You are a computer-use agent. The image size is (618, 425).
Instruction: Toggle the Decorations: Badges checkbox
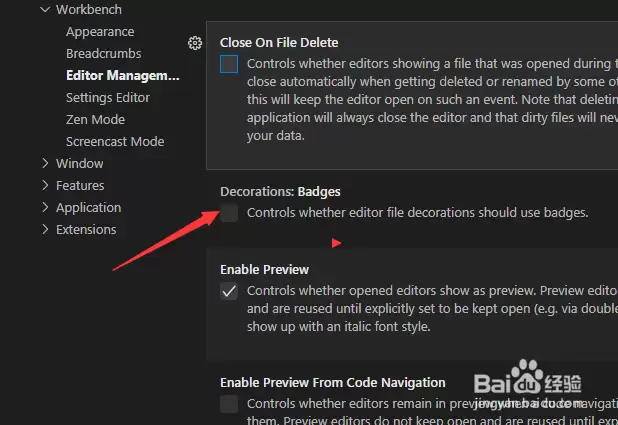point(229,213)
